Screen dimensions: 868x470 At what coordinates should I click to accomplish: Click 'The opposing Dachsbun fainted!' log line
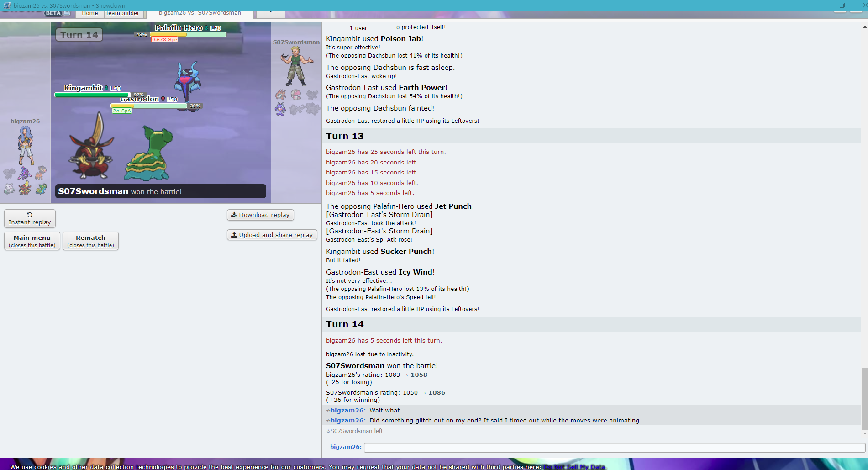pos(380,108)
